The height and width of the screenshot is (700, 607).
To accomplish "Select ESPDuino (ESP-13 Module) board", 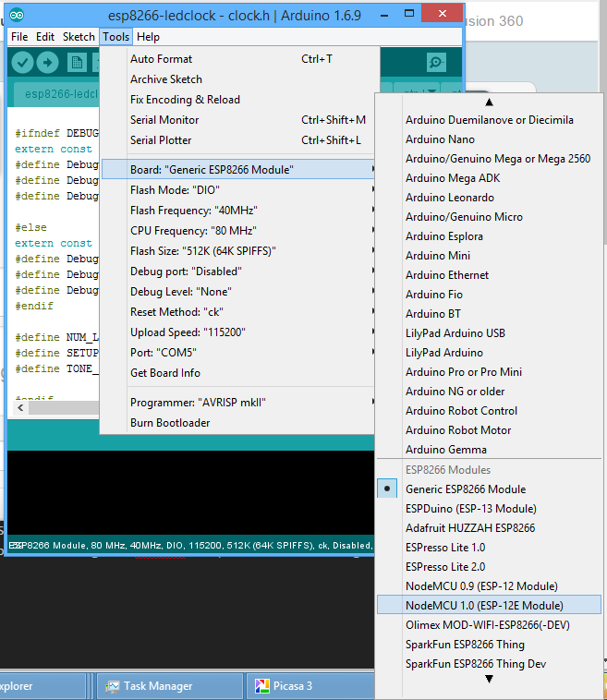I will (489, 509).
